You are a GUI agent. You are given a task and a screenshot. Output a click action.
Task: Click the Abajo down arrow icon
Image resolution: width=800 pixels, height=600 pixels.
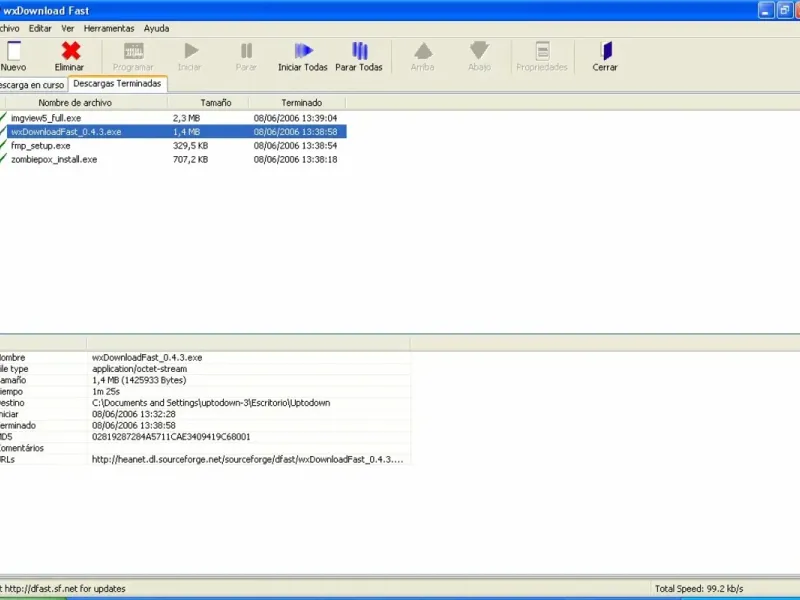click(x=479, y=51)
